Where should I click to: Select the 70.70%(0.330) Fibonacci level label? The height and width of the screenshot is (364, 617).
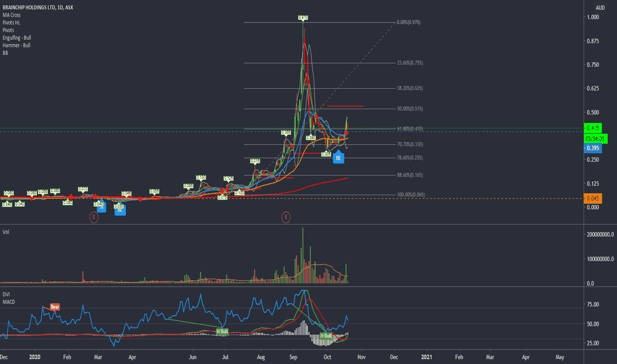410,144
